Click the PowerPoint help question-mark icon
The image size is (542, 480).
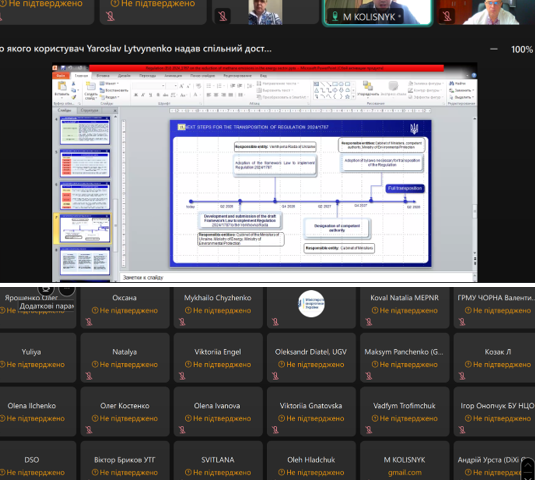[x=474, y=75]
